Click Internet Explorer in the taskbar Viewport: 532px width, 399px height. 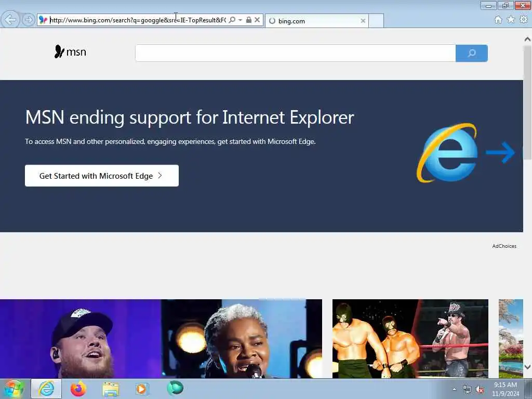click(x=46, y=389)
